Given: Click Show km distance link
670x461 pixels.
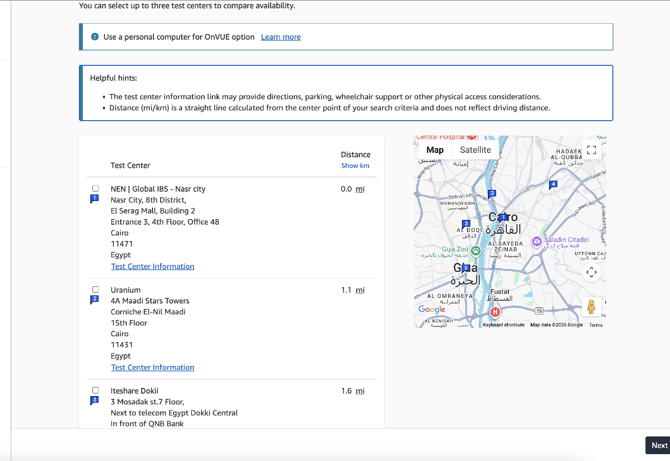Looking at the screenshot, I should [x=355, y=166].
